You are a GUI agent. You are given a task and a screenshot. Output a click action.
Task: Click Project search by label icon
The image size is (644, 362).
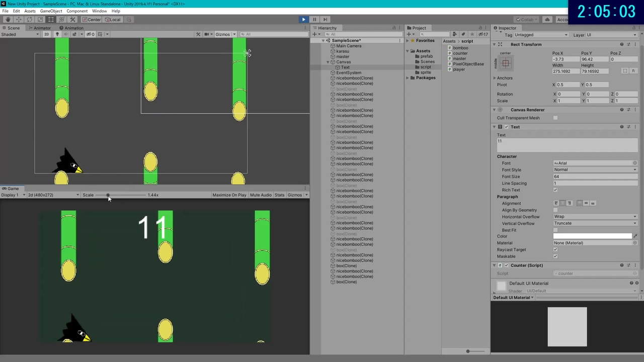pos(463,34)
